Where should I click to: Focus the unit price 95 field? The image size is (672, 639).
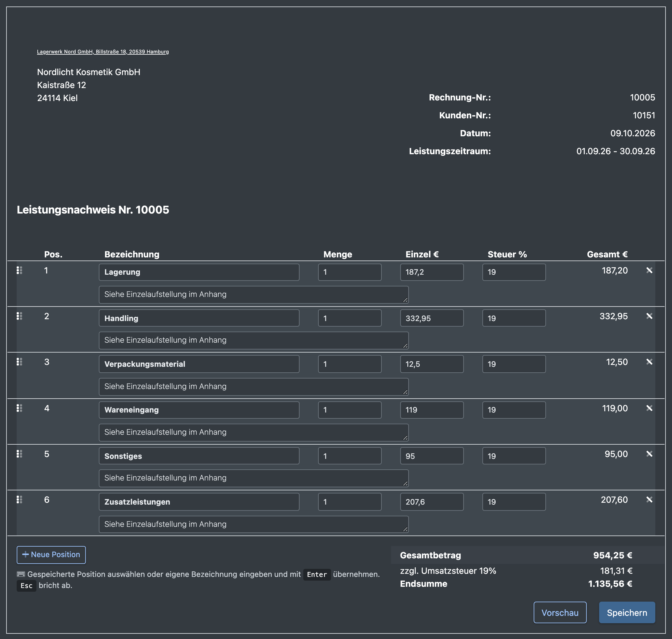pyautogui.click(x=432, y=456)
